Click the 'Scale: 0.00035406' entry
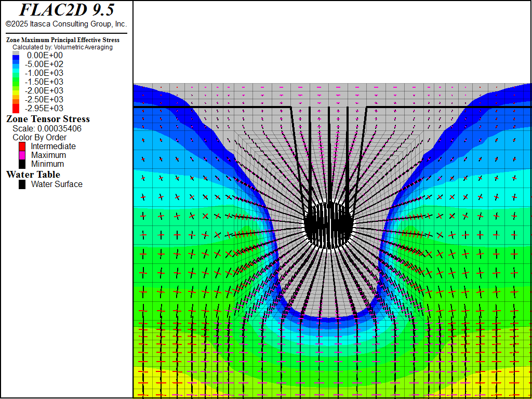The image size is (532, 399). (47, 129)
